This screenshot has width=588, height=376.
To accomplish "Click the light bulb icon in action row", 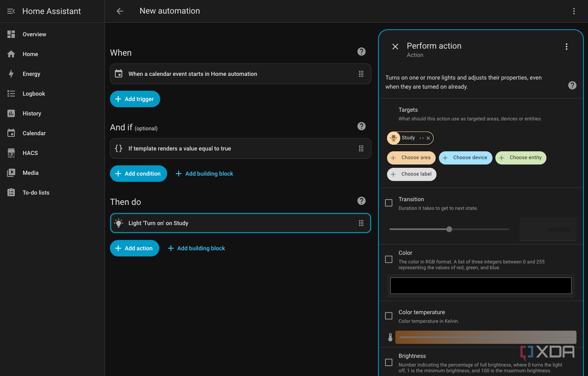I will point(119,223).
